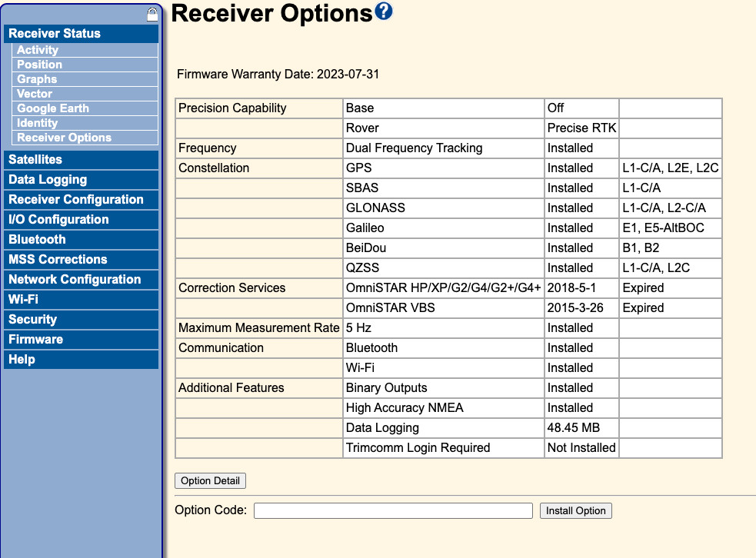Click the QZSS constellation cell
756x558 pixels.
pyautogui.click(x=444, y=268)
